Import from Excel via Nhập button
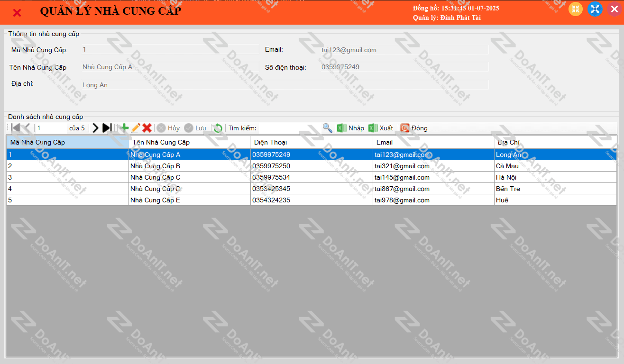The image size is (624, 364). [x=350, y=128]
